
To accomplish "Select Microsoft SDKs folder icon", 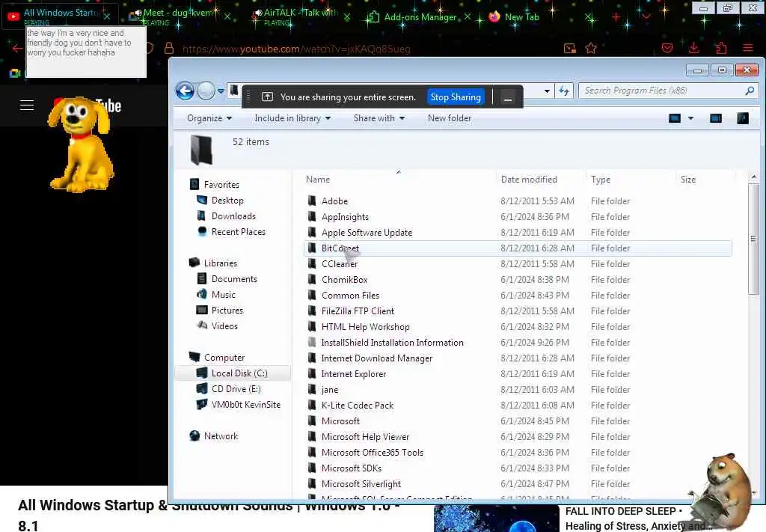I will coord(312,468).
